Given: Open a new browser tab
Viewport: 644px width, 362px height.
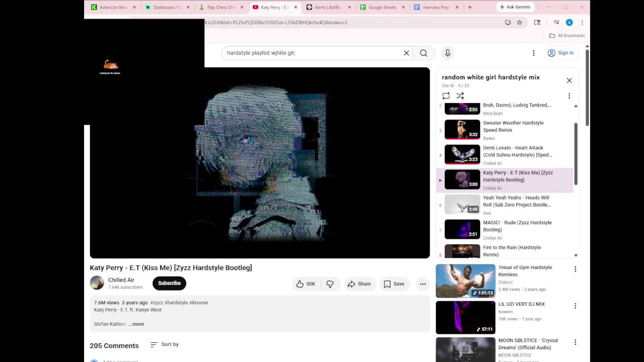Looking at the screenshot, I should pyautogui.click(x=470, y=7).
